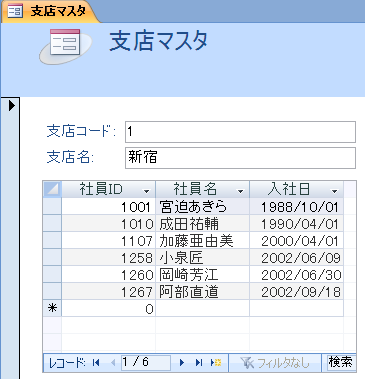
Task: Go to next record in navigation bar
Action: point(182,362)
